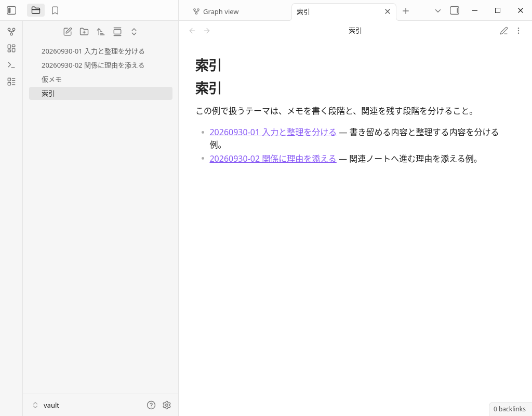532x416 pixels.
Task: Open a new tab
Action: pyautogui.click(x=406, y=11)
